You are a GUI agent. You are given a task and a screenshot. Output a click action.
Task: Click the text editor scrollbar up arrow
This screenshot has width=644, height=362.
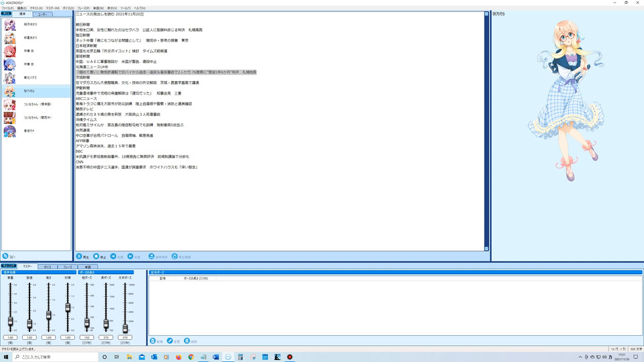coord(487,14)
